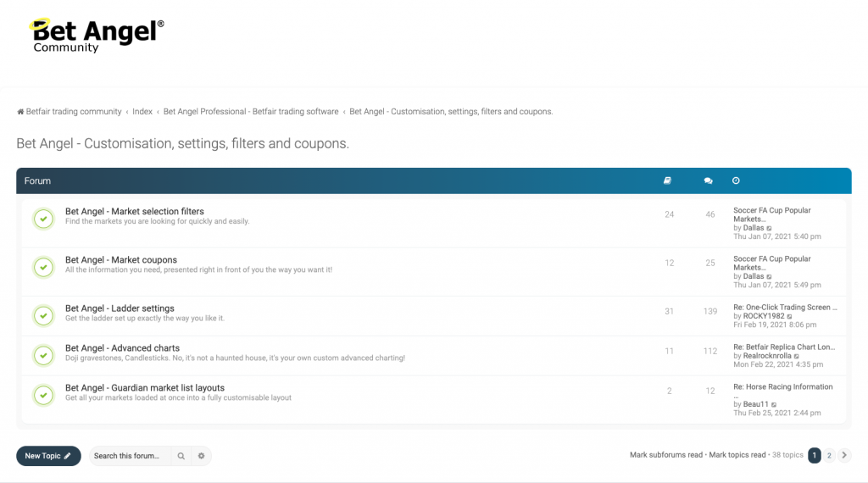Click the 38 topics text
868x483 pixels.
(x=787, y=455)
